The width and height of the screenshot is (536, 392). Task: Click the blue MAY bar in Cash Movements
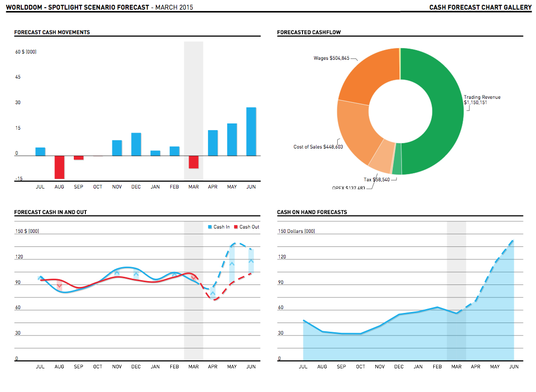[232, 140]
